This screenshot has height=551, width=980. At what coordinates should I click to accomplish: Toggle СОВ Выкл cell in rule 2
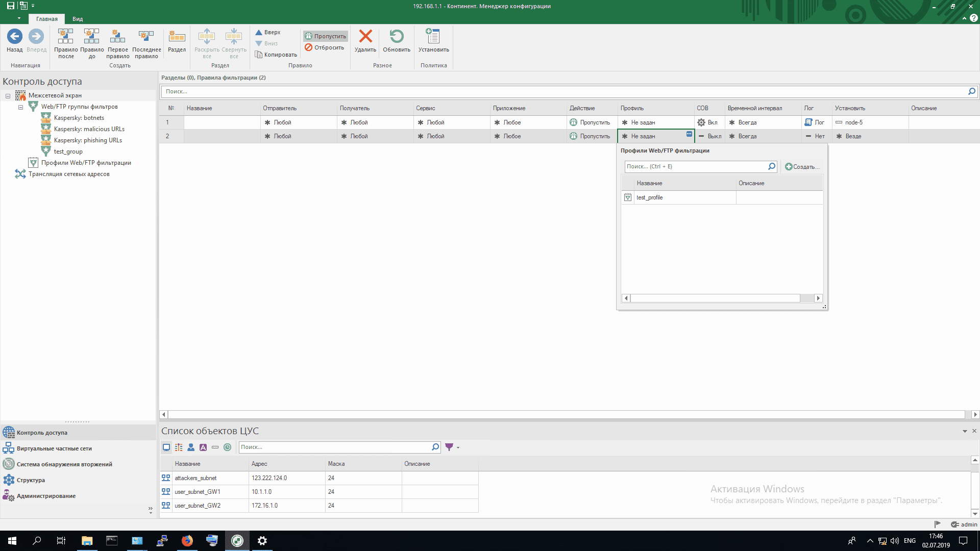pyautogui.click(x=709, y=136)
